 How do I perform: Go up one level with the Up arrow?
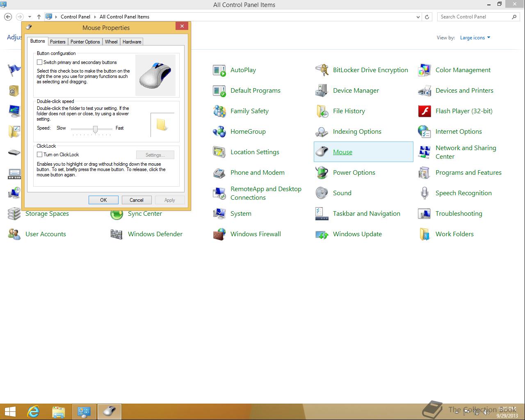(x=39, y=17)
